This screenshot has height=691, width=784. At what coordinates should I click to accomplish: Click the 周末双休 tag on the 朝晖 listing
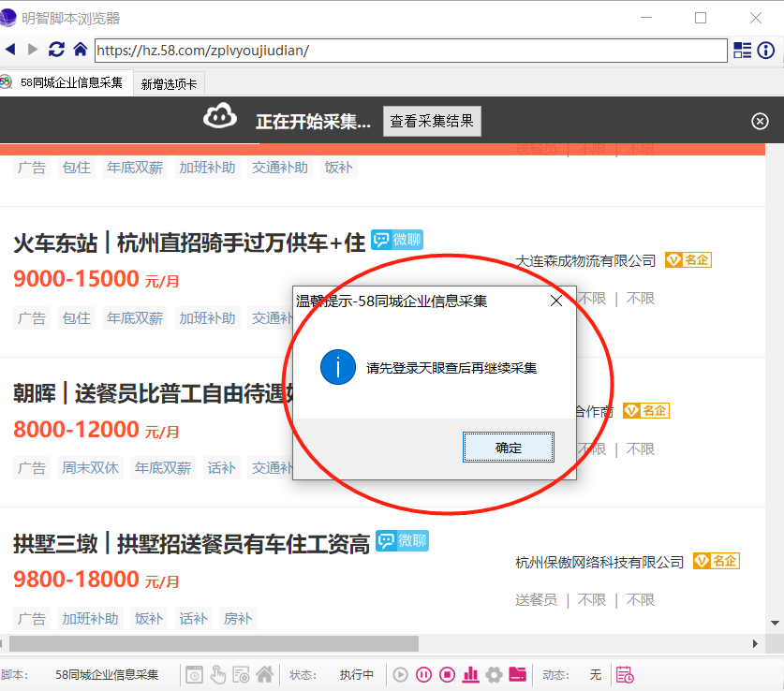pos(91,467)
